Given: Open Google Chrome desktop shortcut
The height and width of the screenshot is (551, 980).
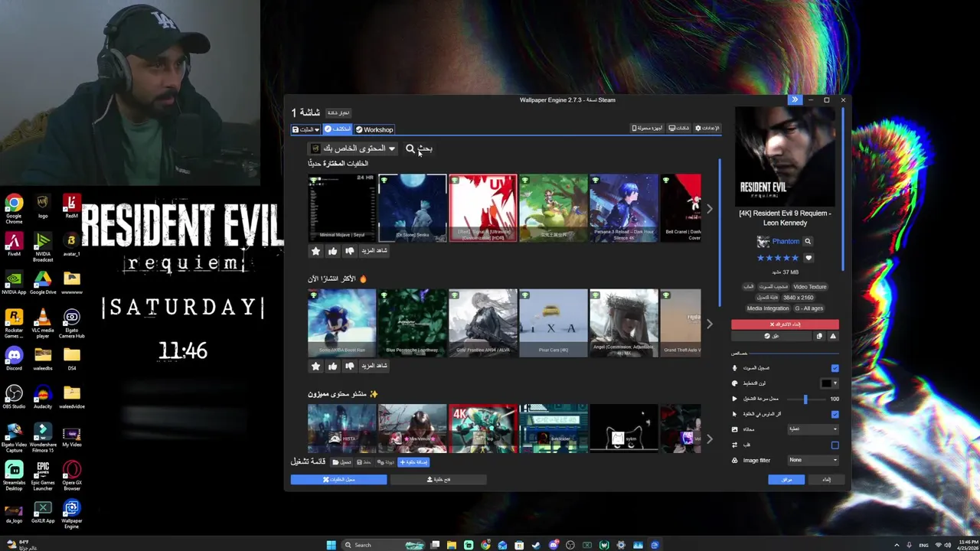Looking at the screenshot, I should pos(14,209).
